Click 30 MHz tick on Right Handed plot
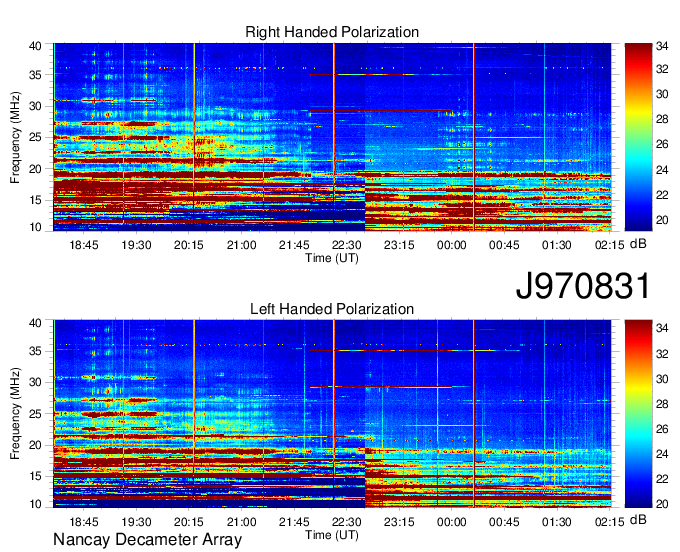680x552 pixels. click(35, 106)
